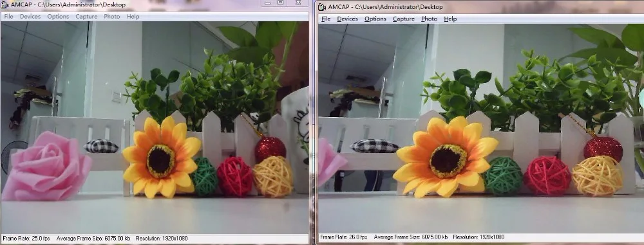Click 'Frame Rate: 25.0 fps' in left status bar

click(26, 239)
